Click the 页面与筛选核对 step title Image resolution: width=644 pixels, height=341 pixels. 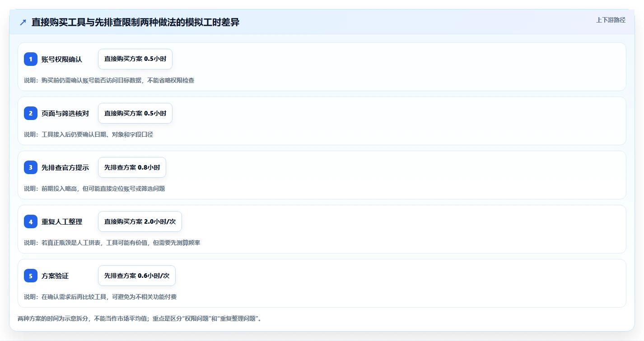pyautogui.click(x=65, y=113)
